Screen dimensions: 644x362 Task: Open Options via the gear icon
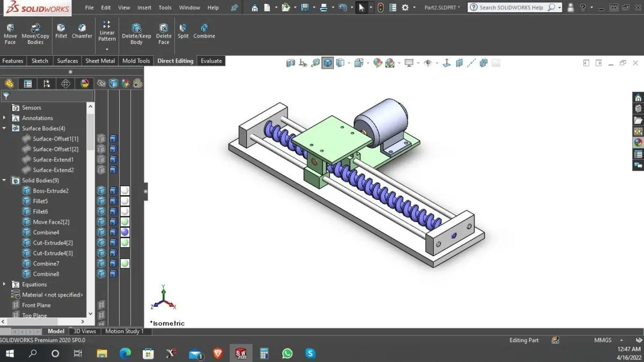[x=405, y=8]
